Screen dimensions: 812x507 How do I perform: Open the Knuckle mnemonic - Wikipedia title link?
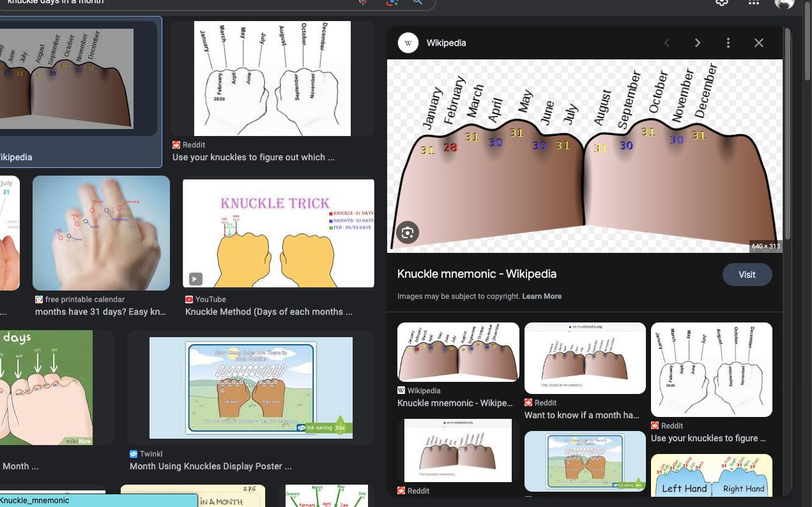coord(477,274)
